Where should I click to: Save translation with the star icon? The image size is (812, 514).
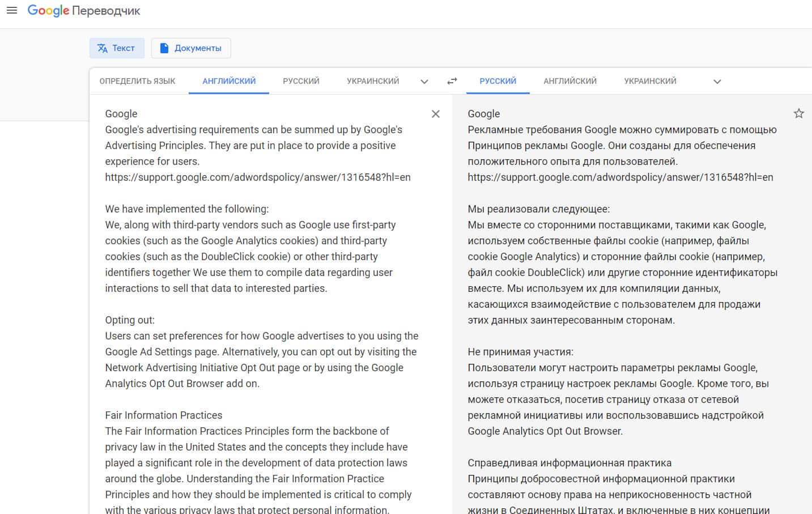click(x=799, y=113)
